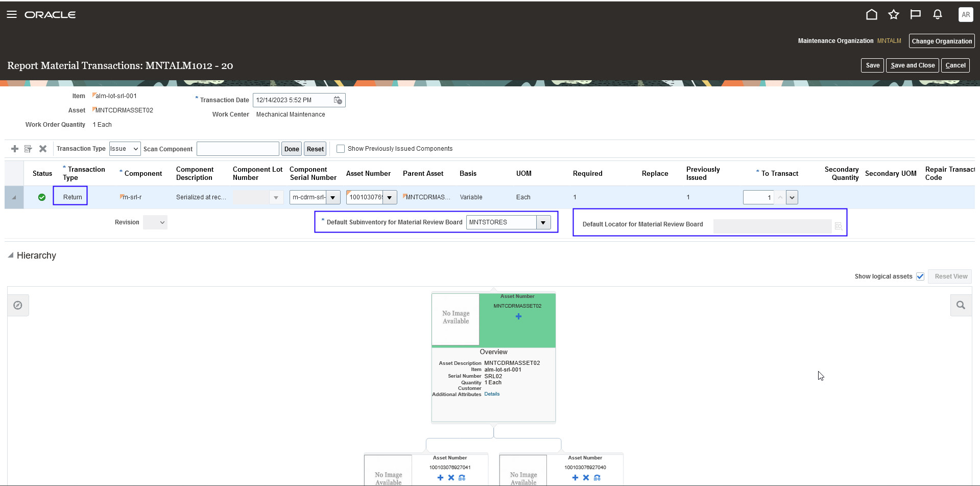Go to the Home page icon

click(872, 14)
